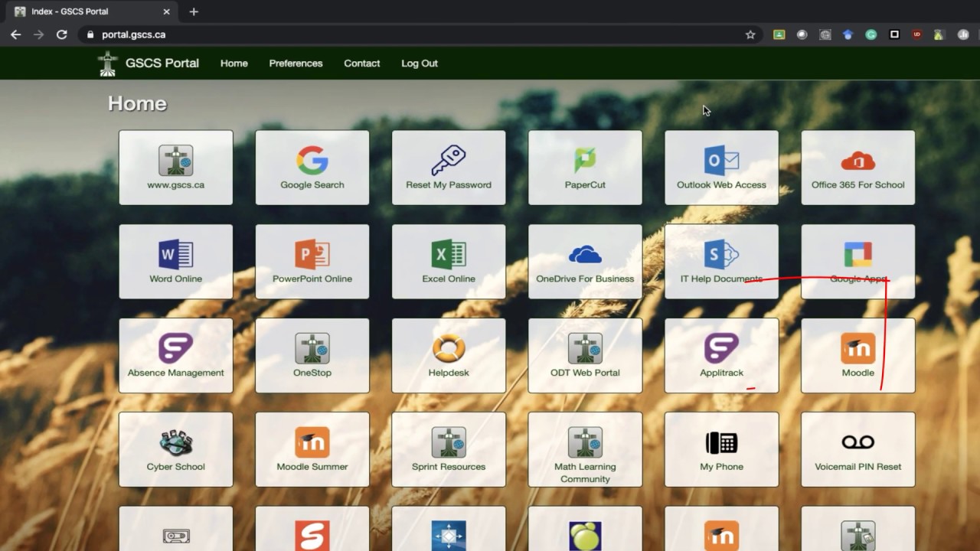Open Moodle Summer tile
This screenshot has width=980, height=551.
312,450
